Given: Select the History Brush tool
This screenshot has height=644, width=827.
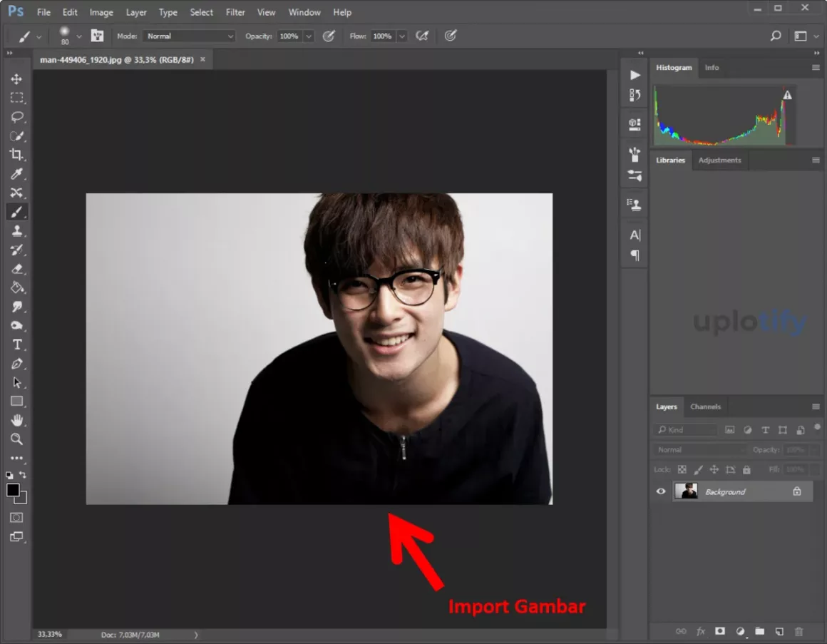Looking at the screenshot, I should click(16, 250).
